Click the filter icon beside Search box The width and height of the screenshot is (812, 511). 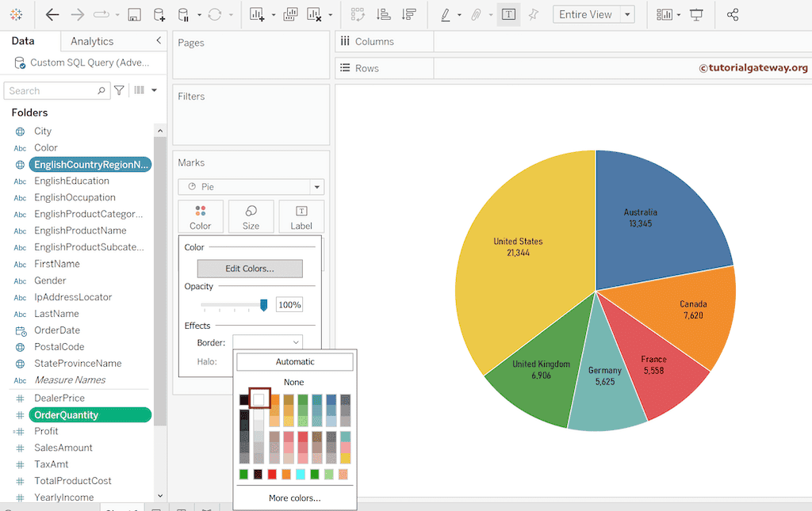[119, 90]
